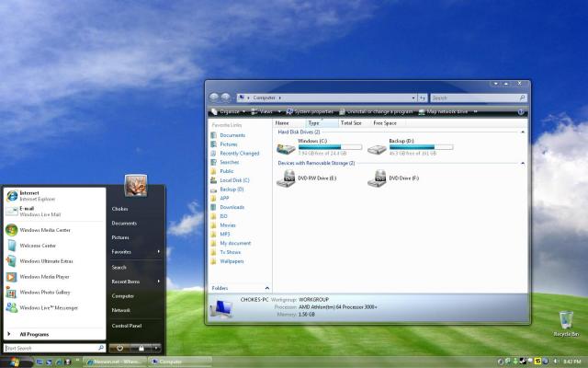Image resolution: width=588 pixels, height=368 pixels.
Task: Open Search from Start menu
Action: pyautogui.click(x=119, y=268)
